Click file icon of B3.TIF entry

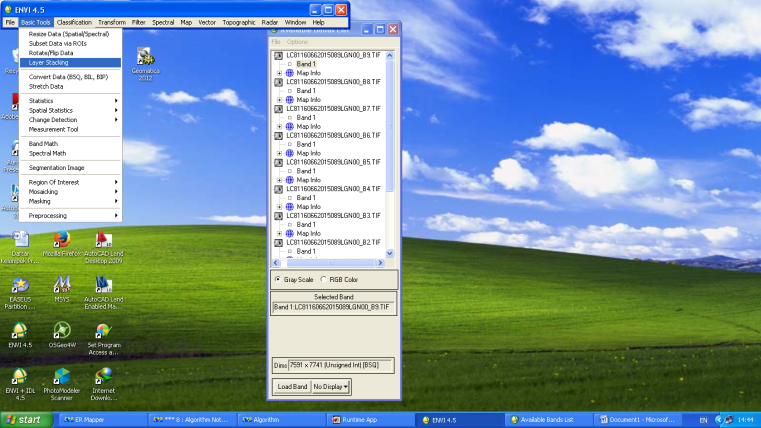[x=279, y=215]
